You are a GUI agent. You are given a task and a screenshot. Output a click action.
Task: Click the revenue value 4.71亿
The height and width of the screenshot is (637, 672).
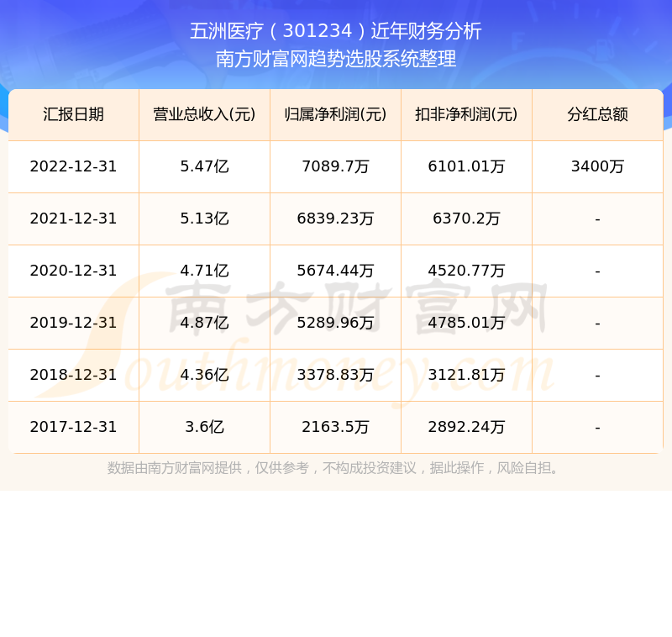pyautogui.click(x=204, y=271)
